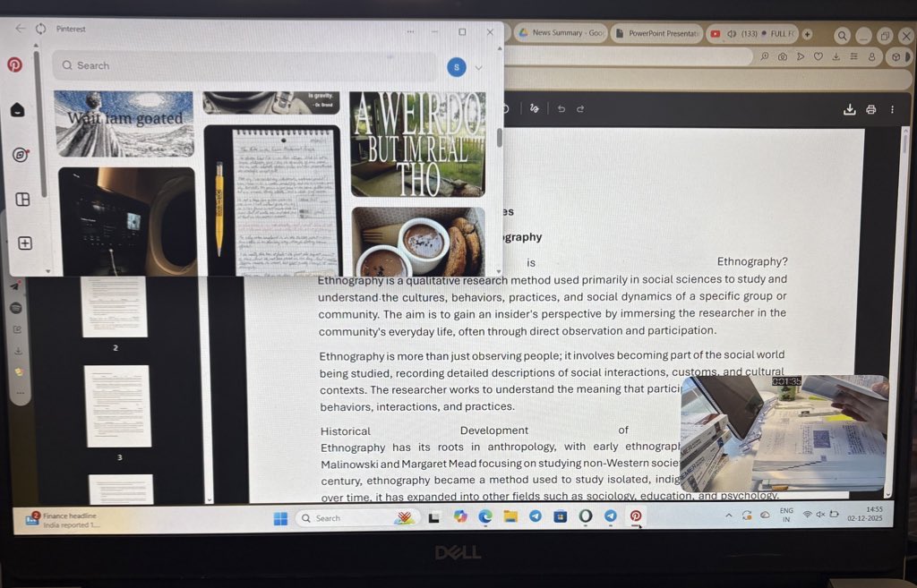Click the address bar zoom magnifier icon
The height and width of the screenshot is (588, 917).
(x=765, y=56)
